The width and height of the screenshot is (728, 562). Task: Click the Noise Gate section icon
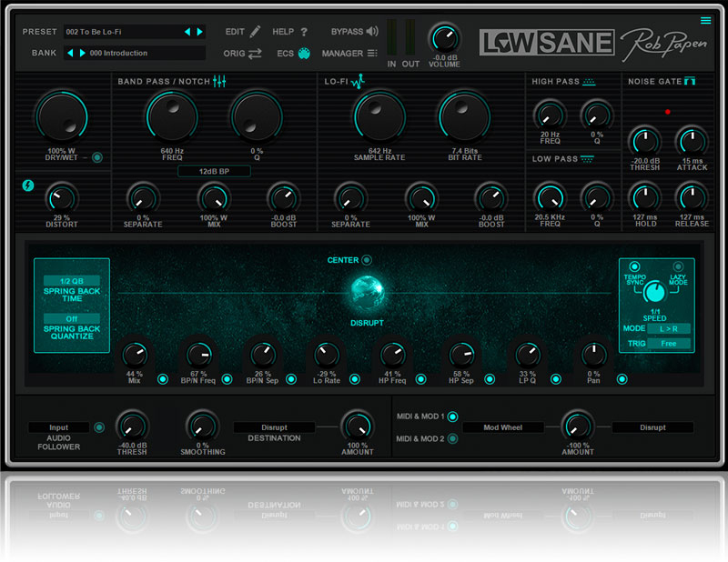coord(690,82)
